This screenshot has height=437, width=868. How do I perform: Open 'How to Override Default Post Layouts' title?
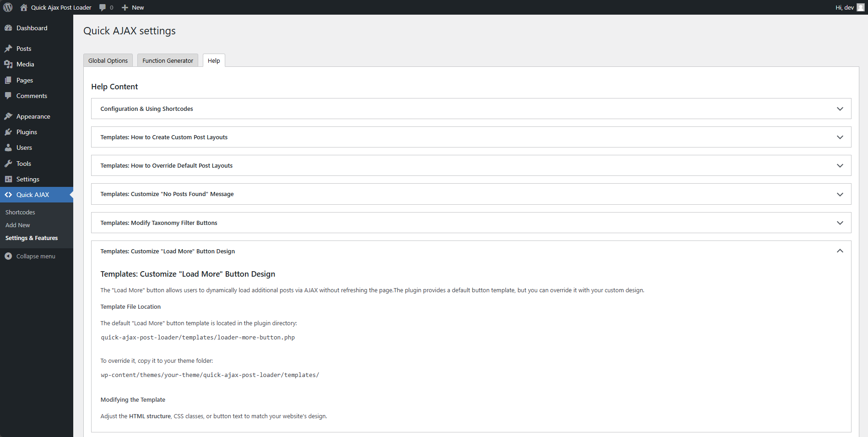pos(167,166)
